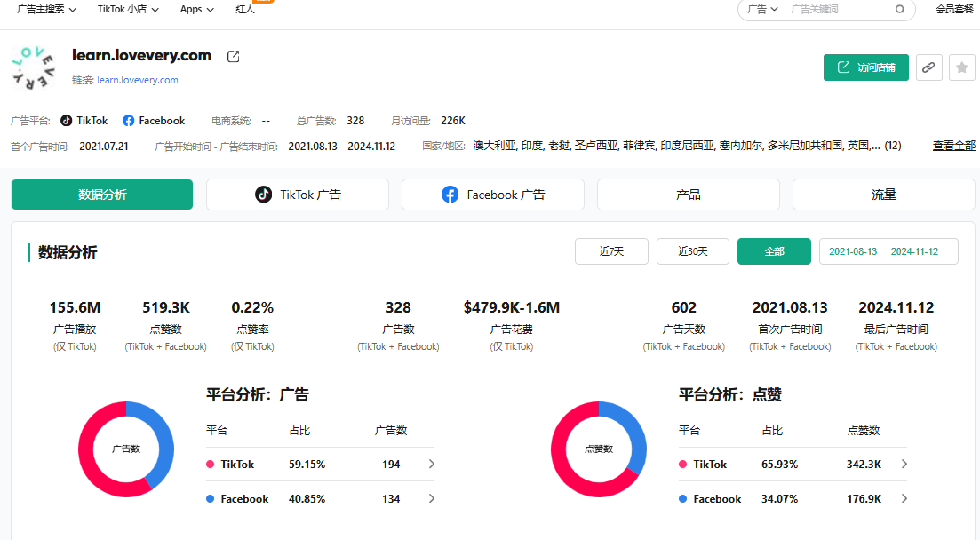Click the 访问店铺 button

(x=866, y=67)
